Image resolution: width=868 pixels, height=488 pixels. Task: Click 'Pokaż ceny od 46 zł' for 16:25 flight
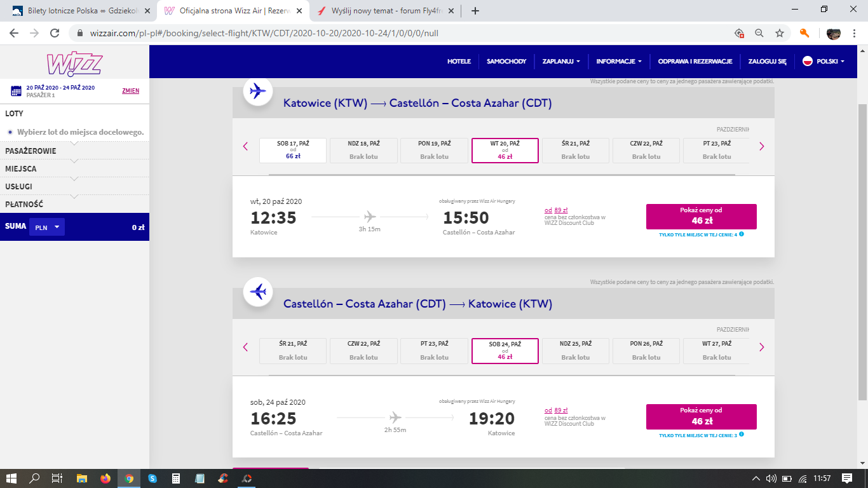702,417
